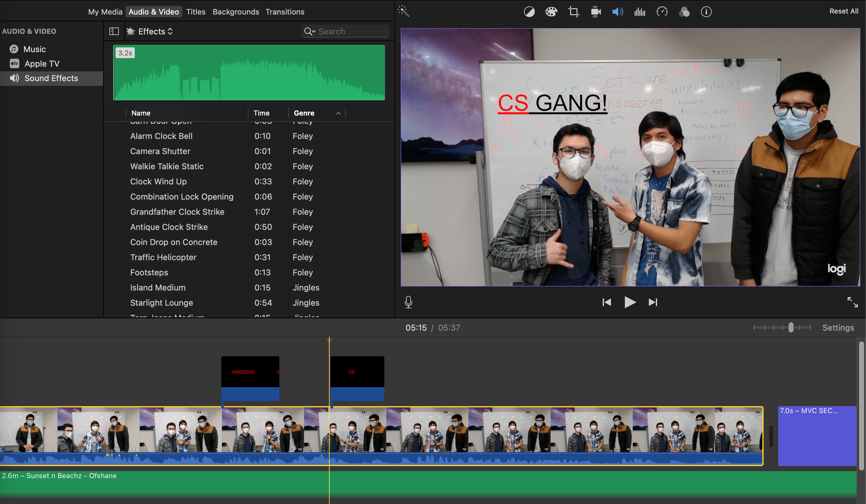Open the speed adjustment gauge
This screenshot has height=504, width=866.
[662, 12]
